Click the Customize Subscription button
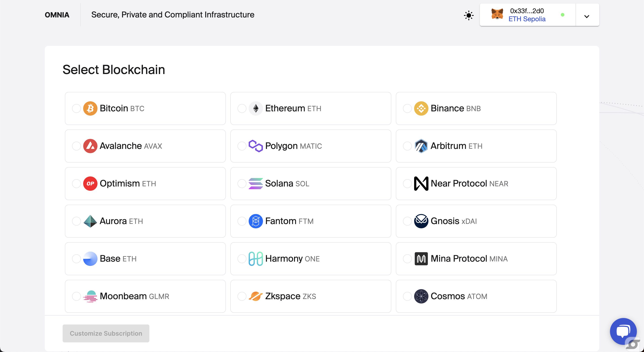The width and height of the screenshot is (644, 352). (106, 333)
